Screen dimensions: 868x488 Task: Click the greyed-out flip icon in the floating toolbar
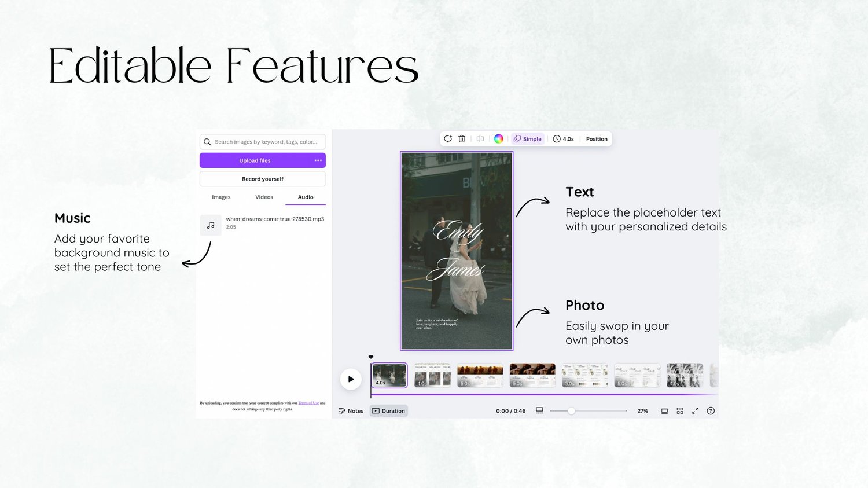click(x=480, y=139)
